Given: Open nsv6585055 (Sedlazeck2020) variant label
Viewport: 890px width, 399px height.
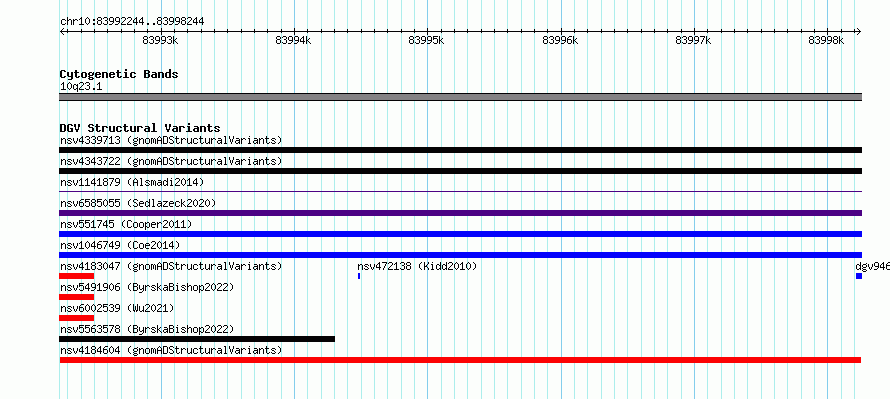Looking at the screenshot, I should point(138,203).
